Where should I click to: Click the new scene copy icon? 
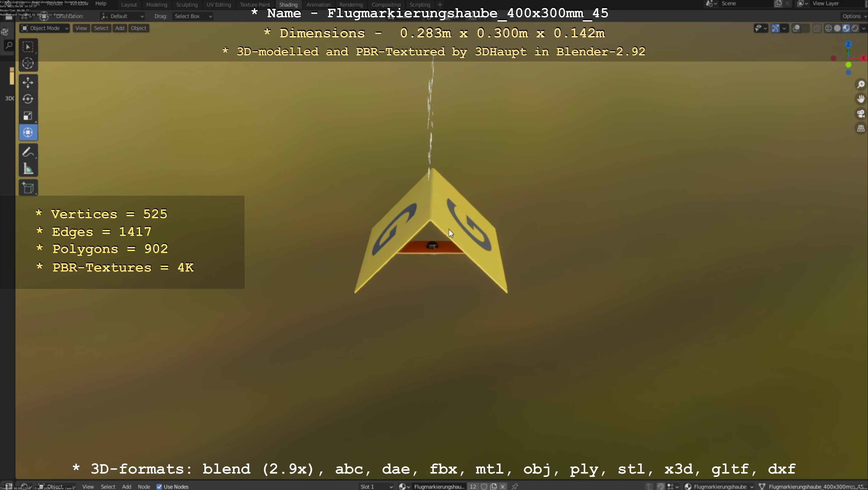pyautogui.click(x=778, y=4)
